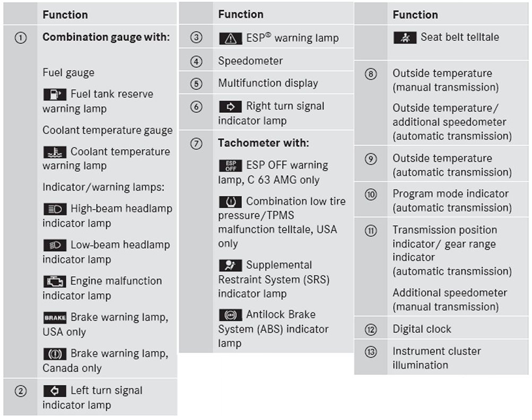Select the Speedometer entry text
Image resolution: width=532 pixels, height=420 pixels.
coord(250,61)
